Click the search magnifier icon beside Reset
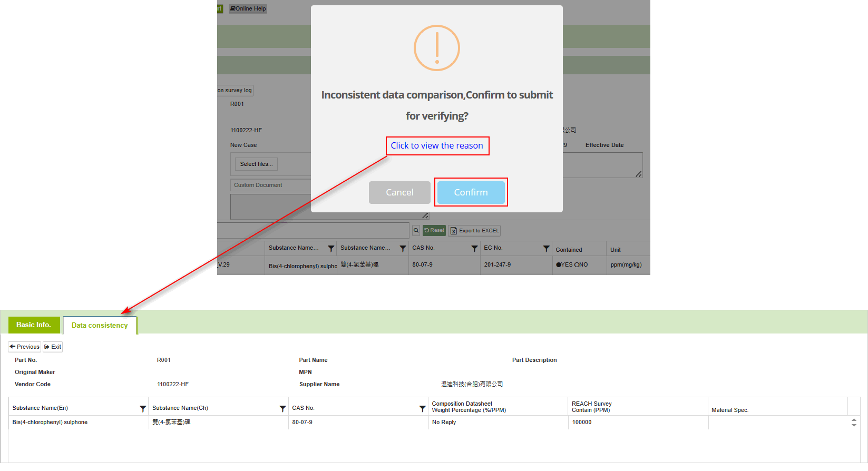The height and width of the screenshot is (471, 868). click(416, 230)
